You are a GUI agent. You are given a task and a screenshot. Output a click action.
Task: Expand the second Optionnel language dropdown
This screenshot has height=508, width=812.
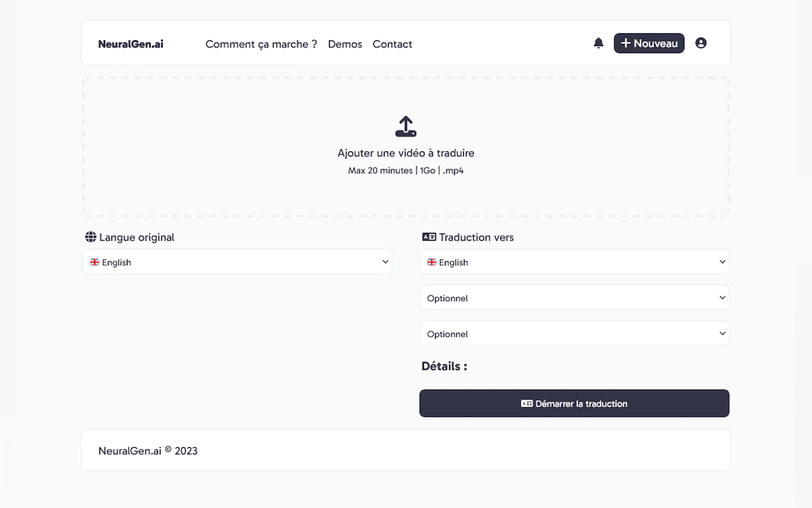pos(574,333)
